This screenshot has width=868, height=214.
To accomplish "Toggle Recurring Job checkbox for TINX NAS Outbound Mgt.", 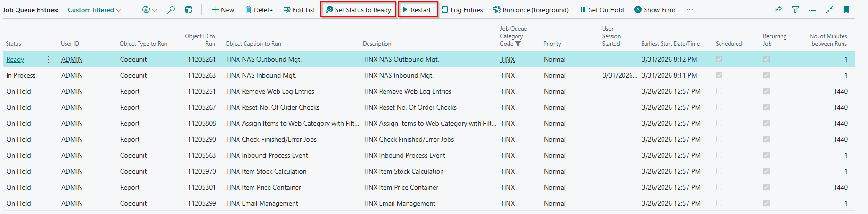I will pos(766,59).
